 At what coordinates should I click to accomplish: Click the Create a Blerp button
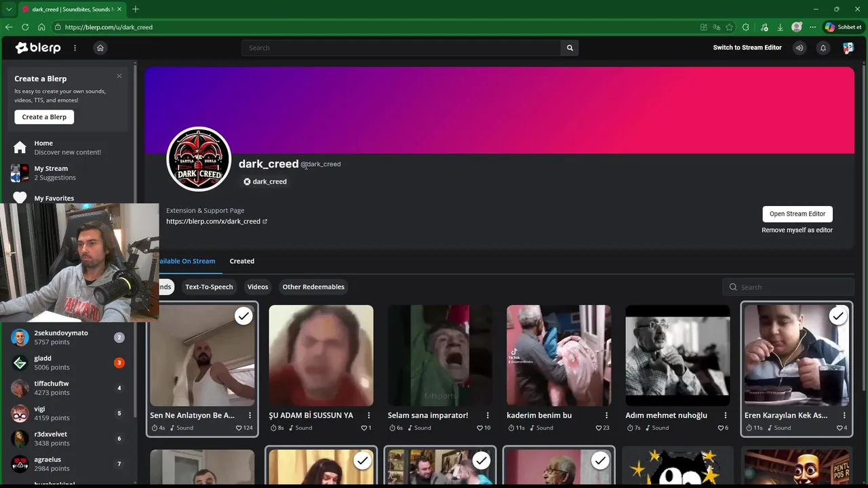tap(44, 117)
